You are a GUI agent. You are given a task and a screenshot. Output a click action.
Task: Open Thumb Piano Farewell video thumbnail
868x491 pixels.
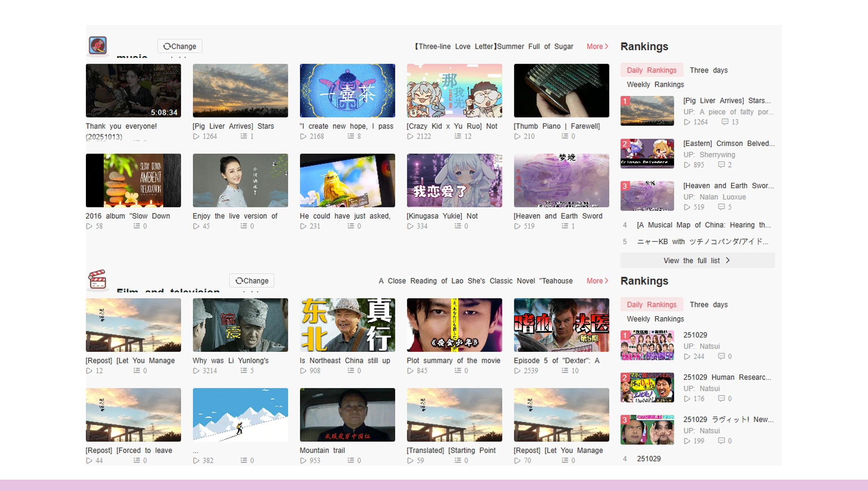coord(561,91)
